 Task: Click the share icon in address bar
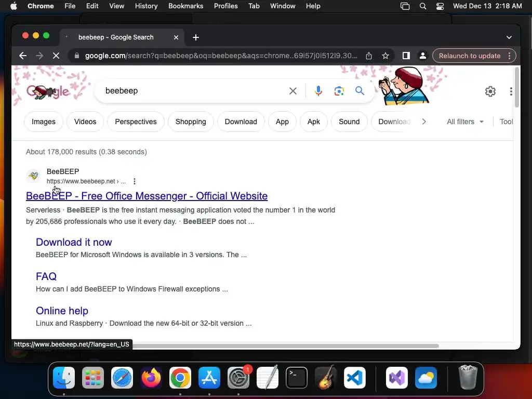pos(369,56)
